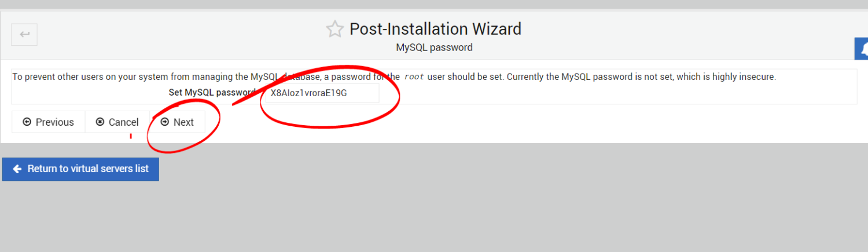Open the blue notifications bell at right edge
868x252 pixels.
coord(862,49)
